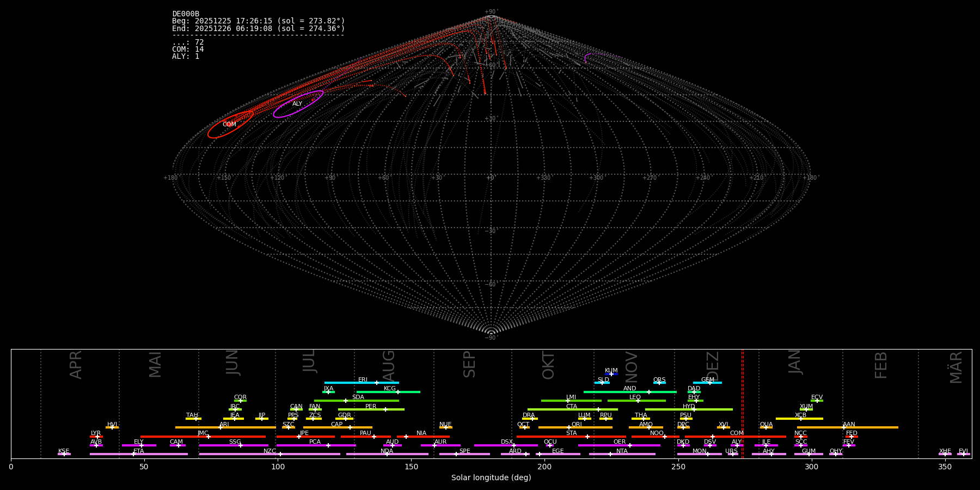Screen dimensions: 980x490
Task: Click the ALY bar in the timeline
Action: pos(737,445)
